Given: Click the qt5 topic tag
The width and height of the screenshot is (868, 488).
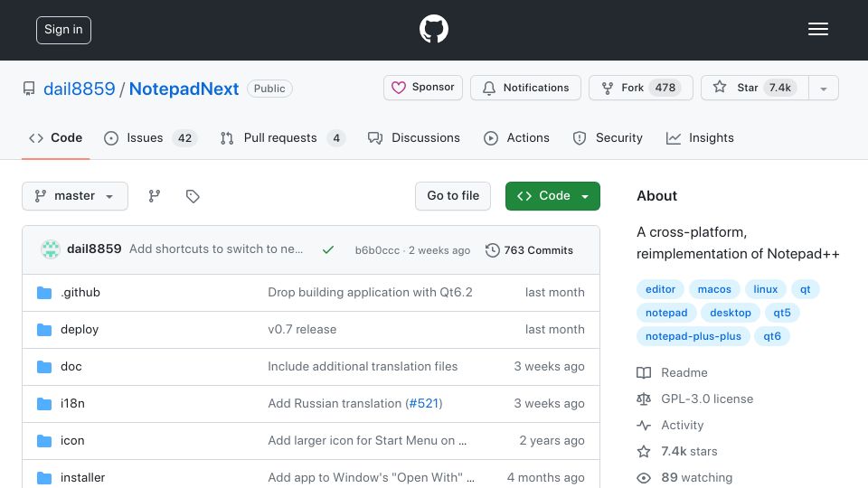Looking at the screenshot, I should pyautogui.click(x=781, y=313).
